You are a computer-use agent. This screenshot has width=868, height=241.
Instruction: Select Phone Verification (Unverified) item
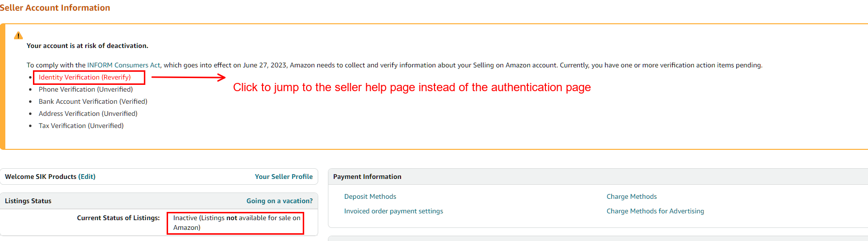click(86, 89)
